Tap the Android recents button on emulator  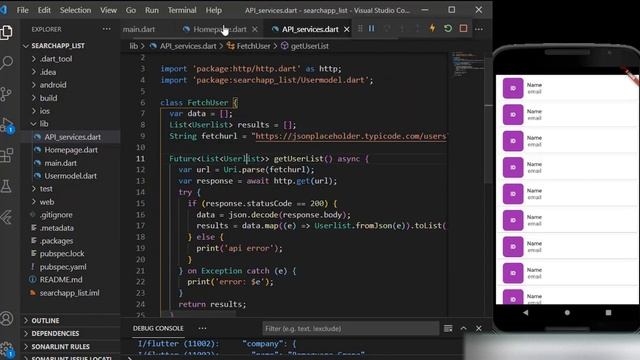[609, 313]
